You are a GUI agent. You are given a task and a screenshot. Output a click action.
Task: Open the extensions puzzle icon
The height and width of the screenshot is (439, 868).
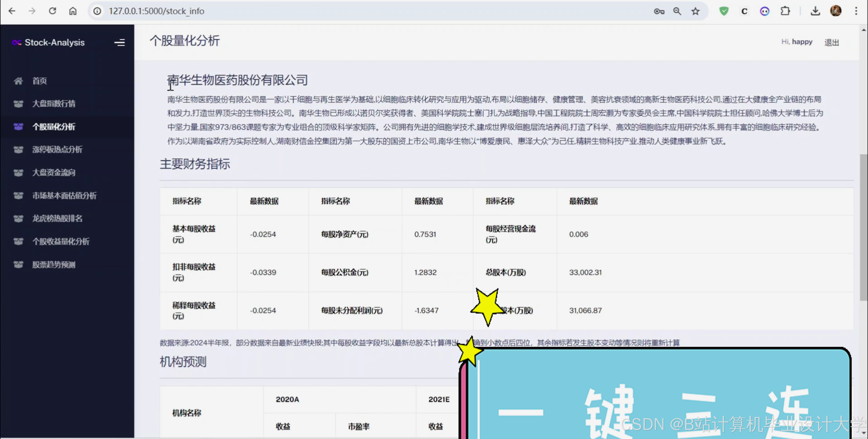point(785,11)
